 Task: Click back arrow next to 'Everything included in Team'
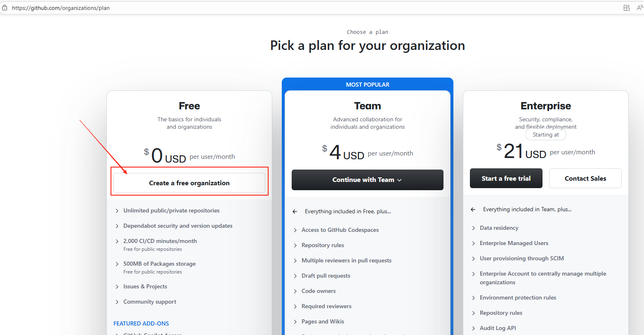click(x=473, y=210)
